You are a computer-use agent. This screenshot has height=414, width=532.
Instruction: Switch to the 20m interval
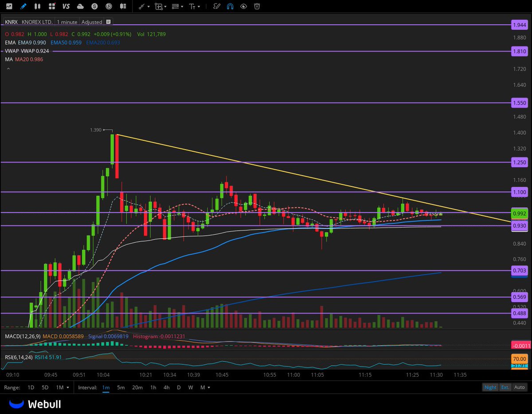(137, 387)
